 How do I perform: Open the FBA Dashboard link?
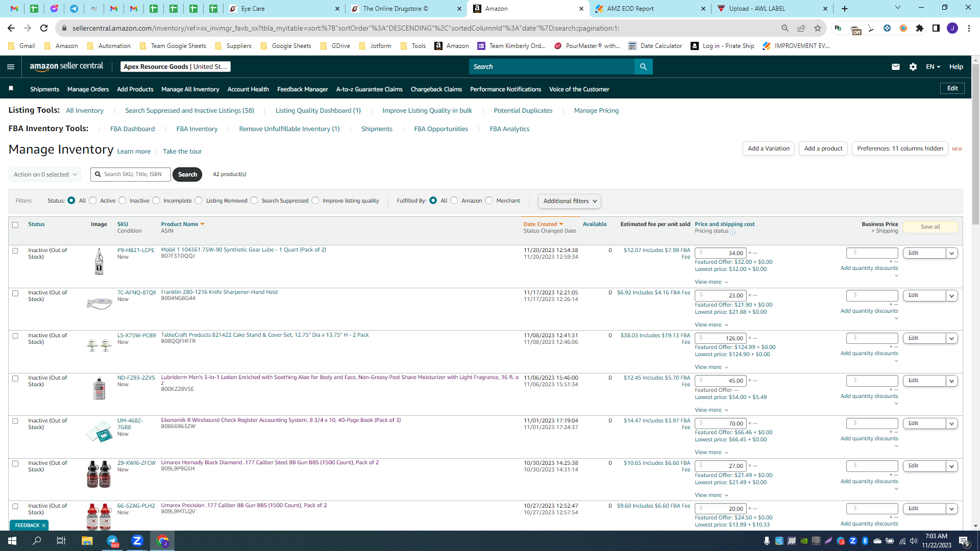(133, 129)
